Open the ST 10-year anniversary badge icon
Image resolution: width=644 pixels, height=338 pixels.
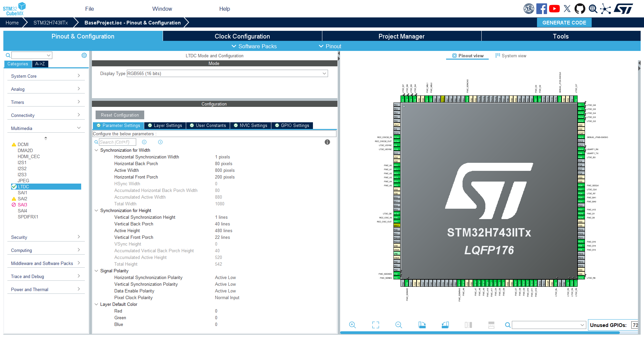[529, 9]
